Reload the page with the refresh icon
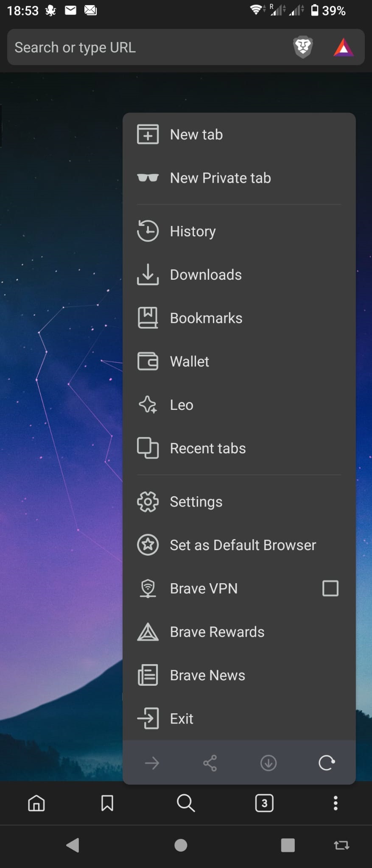 [327, 763]
